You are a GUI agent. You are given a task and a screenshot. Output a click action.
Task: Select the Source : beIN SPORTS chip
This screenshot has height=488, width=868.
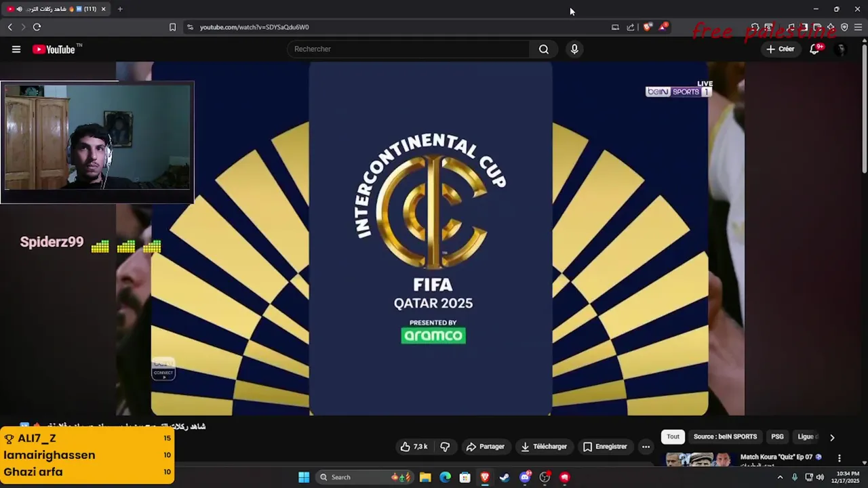pyautogui.click(x=725, y=436)
